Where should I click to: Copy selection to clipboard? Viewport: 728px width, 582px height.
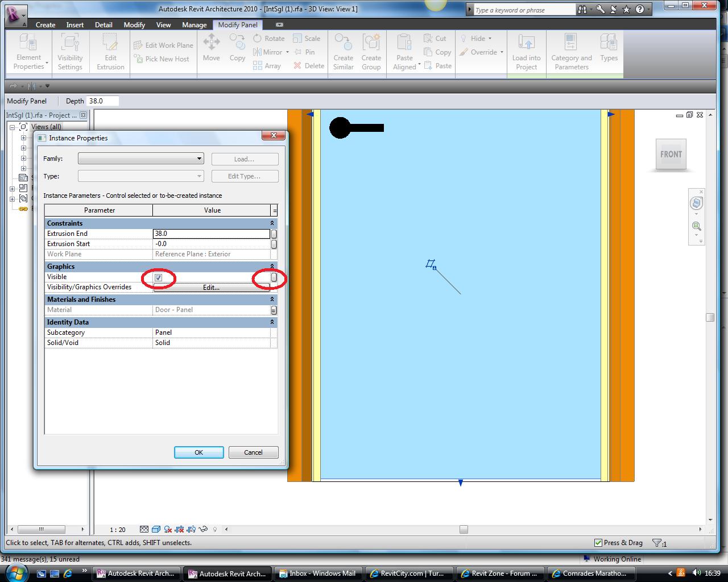tap(437, 52)
